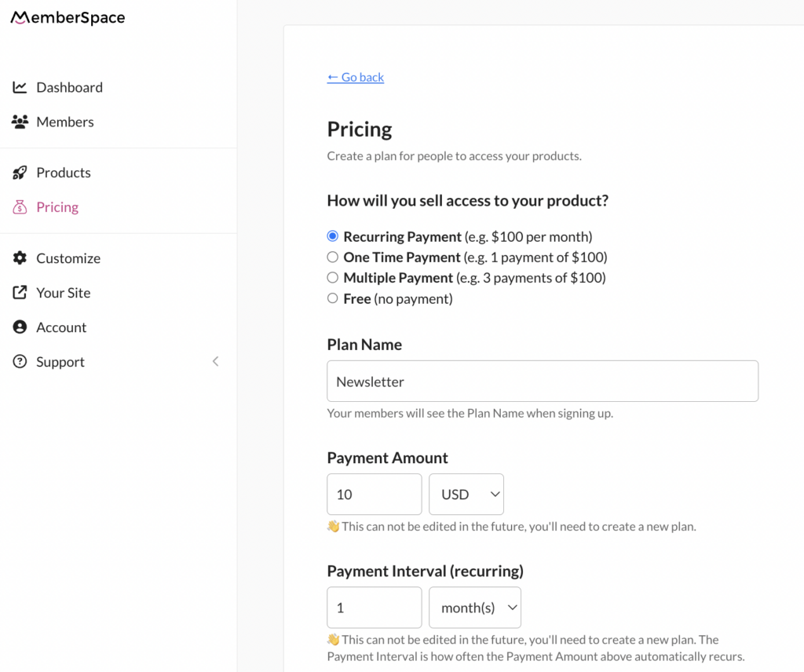Image resolution: width=804 pixels, height=672 pixels.
Task: Select the Dashboard chart icon
Action: [20, 86]
